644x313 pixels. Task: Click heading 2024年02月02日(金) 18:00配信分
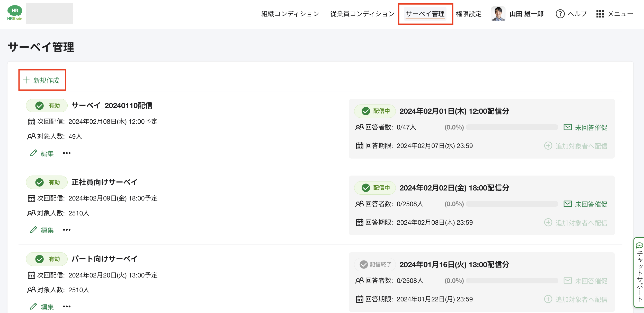454,188
